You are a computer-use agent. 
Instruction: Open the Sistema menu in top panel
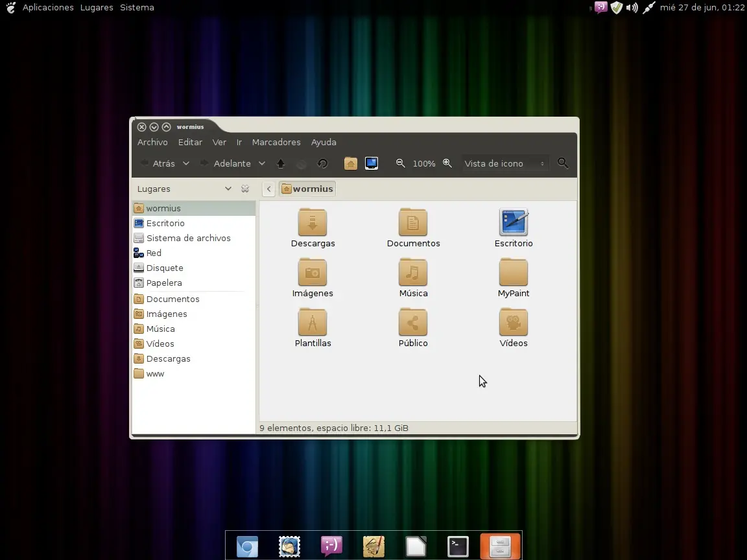[x=137, y=7]
